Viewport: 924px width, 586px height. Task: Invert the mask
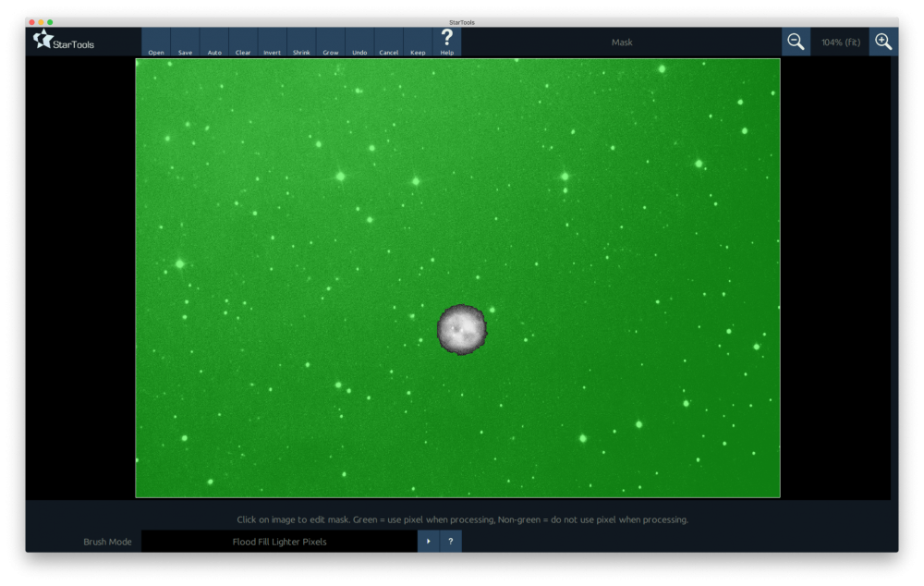pos(272,43)
